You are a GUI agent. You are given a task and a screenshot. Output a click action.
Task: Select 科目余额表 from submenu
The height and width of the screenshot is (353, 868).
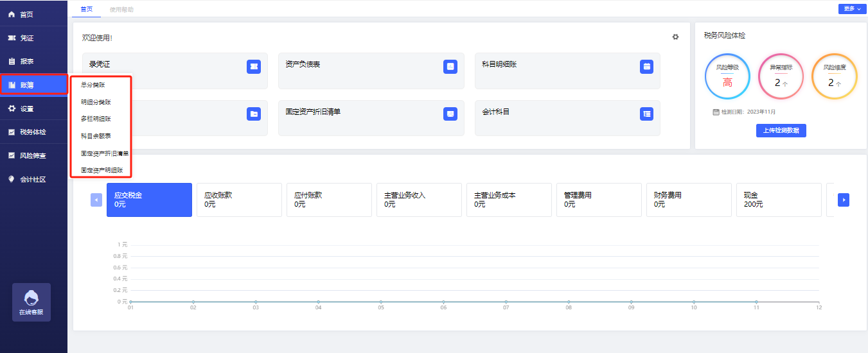pyautogui.click(x=96, y=136)
